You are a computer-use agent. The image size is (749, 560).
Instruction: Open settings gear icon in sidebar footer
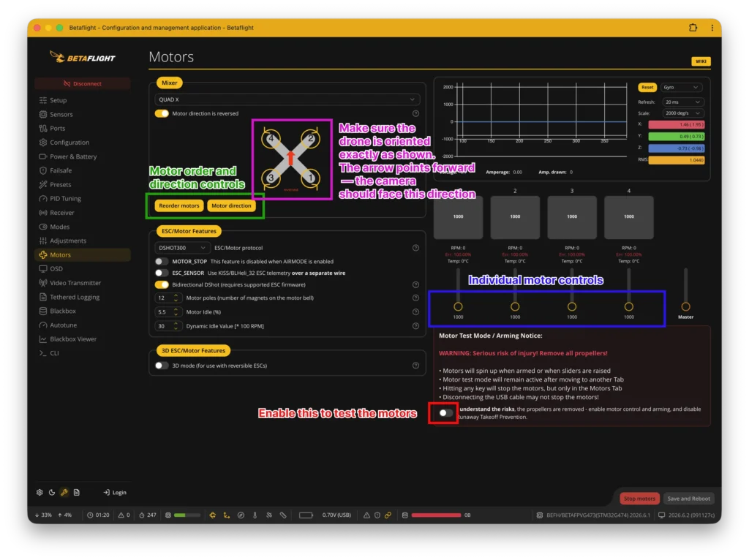tap(39, 492)
